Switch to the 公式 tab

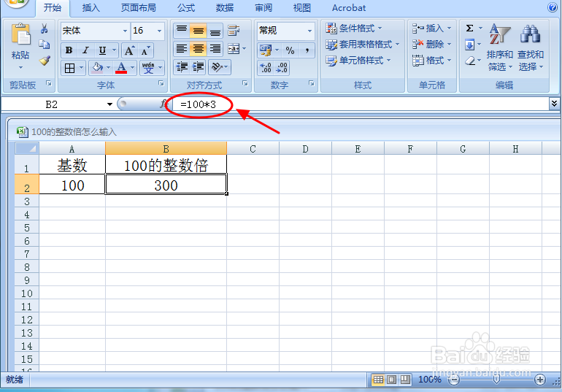coord(186,7)
